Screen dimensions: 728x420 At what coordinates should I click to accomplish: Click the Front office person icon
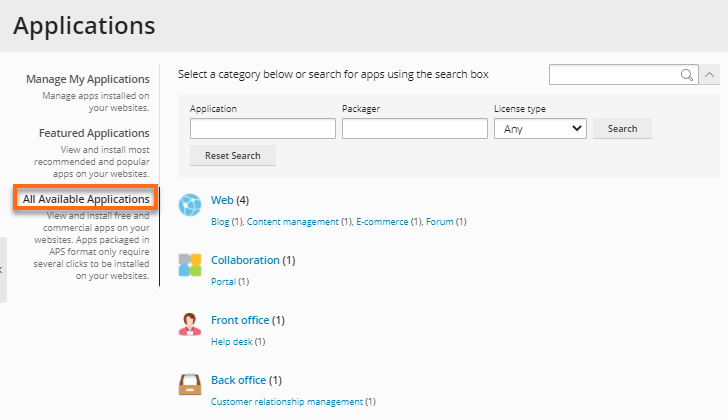click(190, 325)
